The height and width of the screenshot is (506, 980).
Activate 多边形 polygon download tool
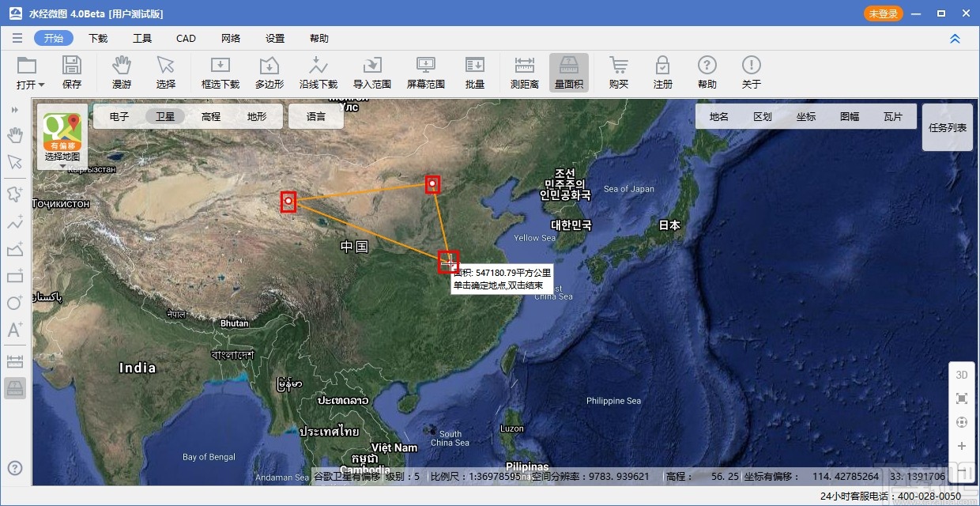point(269,73)
